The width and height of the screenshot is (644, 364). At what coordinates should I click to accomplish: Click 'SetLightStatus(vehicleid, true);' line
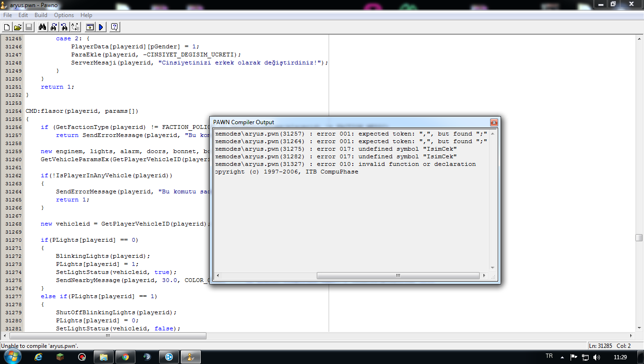pos(116,272)
